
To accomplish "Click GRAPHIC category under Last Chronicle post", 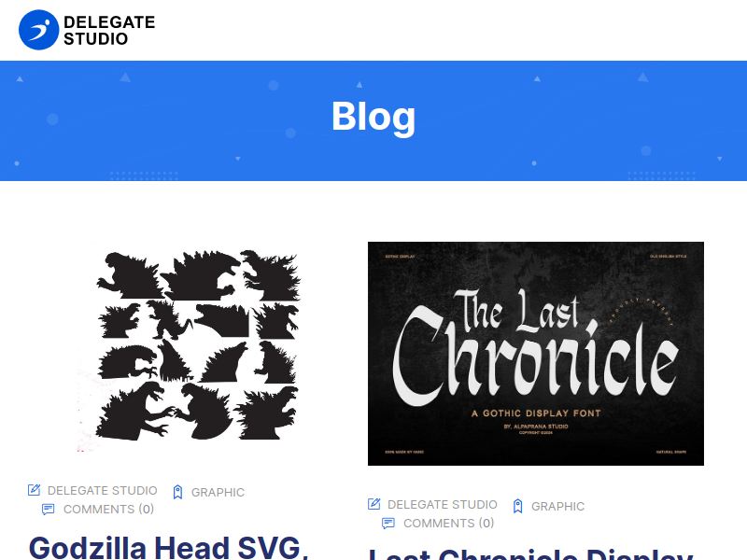I will [557, 506].
